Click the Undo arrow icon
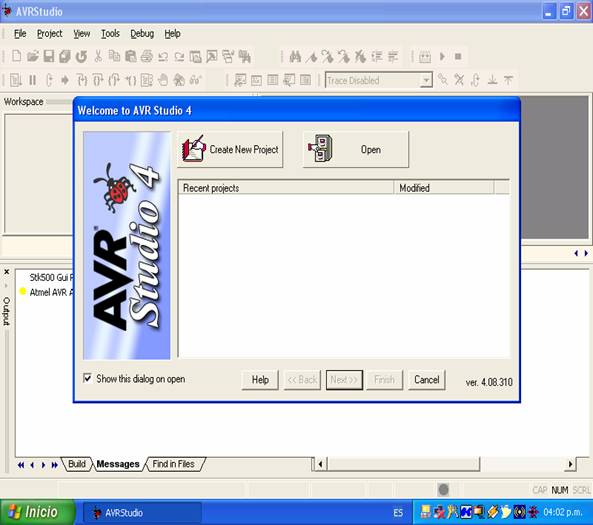The image size is (593, 525). (163, 57)
